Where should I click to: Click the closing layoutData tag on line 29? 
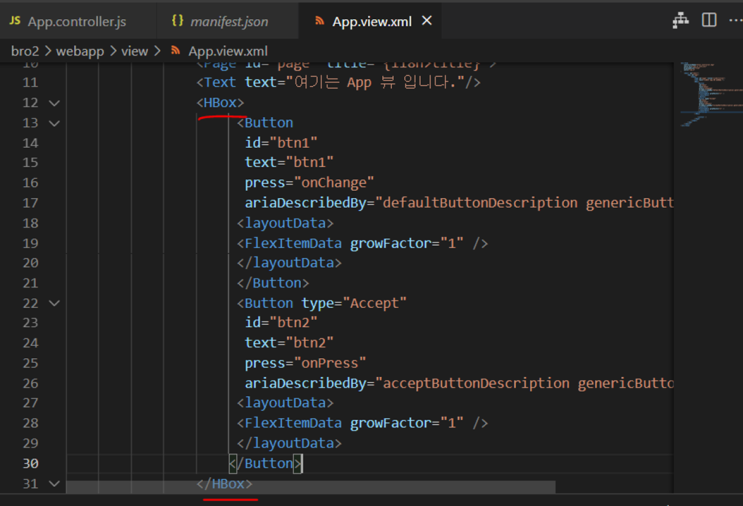pyautogui.click(x=289, y=443)
